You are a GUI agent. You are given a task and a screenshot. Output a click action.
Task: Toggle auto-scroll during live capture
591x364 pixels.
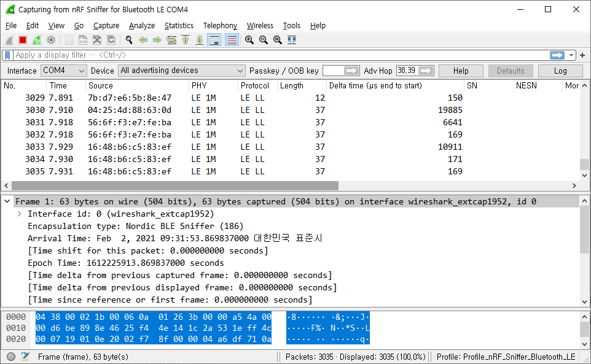214,40
